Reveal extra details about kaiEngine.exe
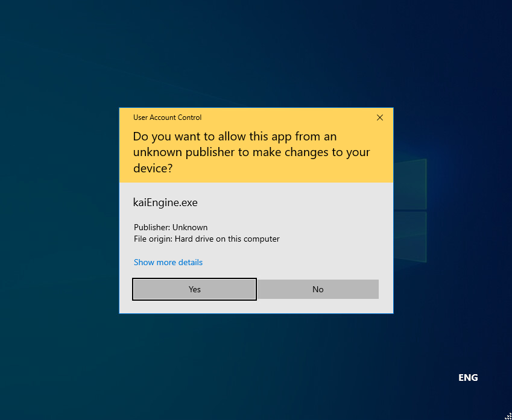 [168, 262]
